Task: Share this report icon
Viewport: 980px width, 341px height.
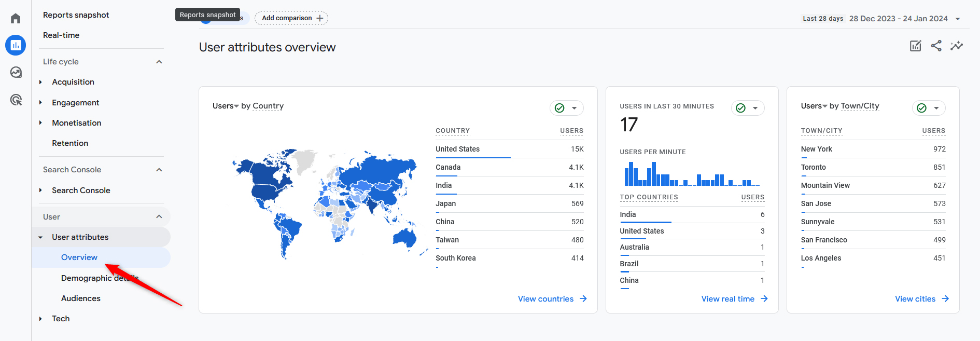Action: [x=936, y=46]
